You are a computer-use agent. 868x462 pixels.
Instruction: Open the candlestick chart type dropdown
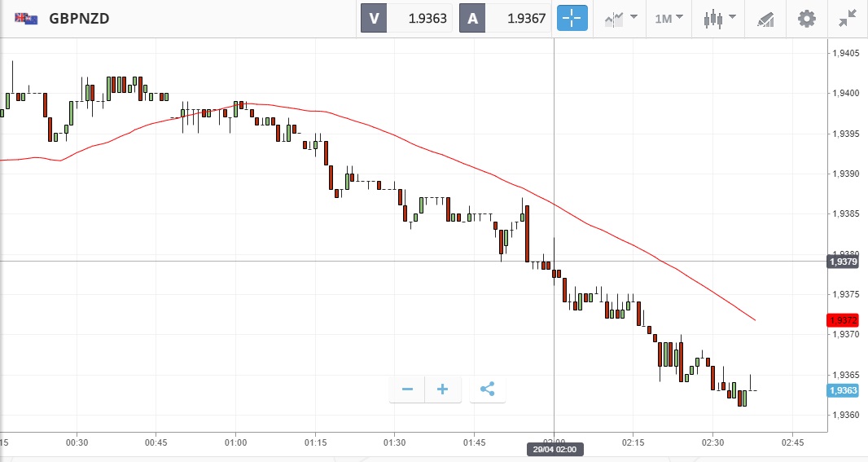point(720,18)
